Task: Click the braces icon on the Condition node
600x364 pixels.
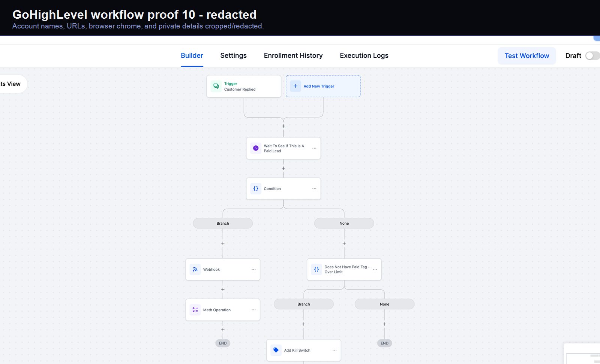Action: click(256, 189)
